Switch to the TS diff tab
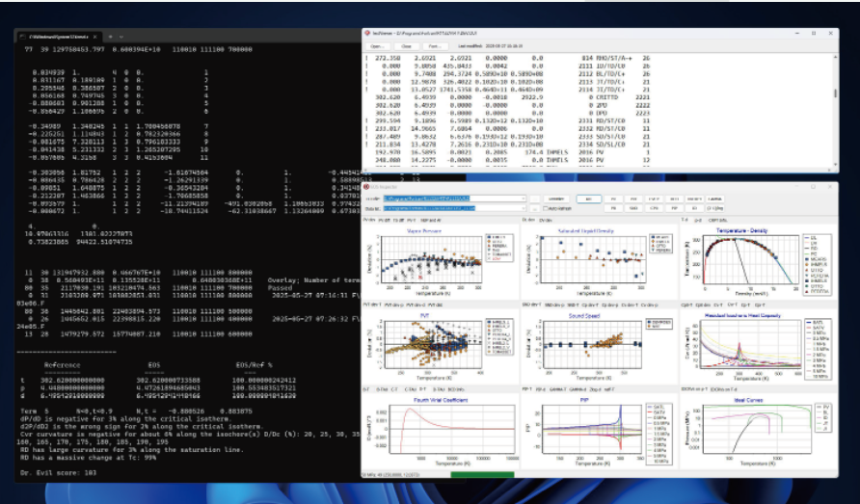The width and height of the screenshot is (860, 504). (x=398, y=221)
